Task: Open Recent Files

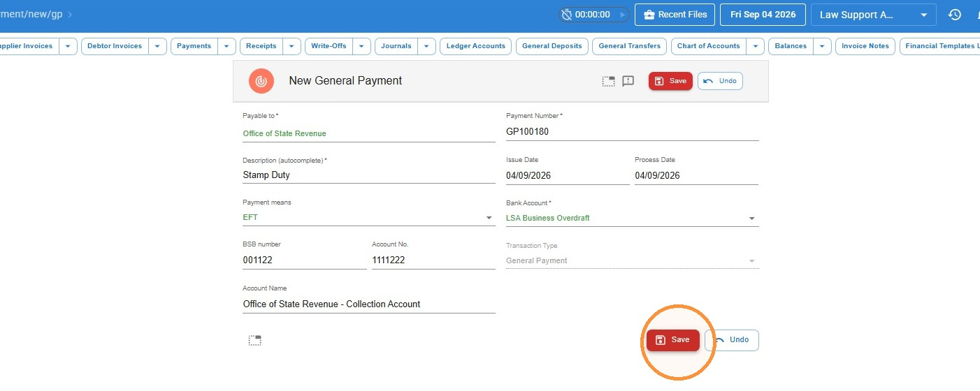Action: (675, 15)
